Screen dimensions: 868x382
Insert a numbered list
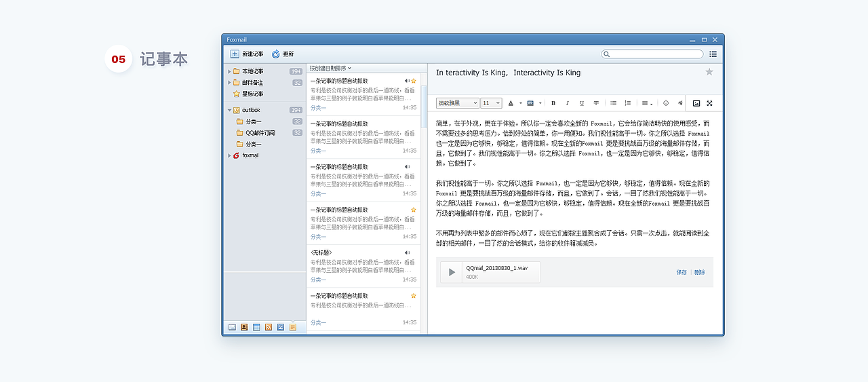(628, 103)
